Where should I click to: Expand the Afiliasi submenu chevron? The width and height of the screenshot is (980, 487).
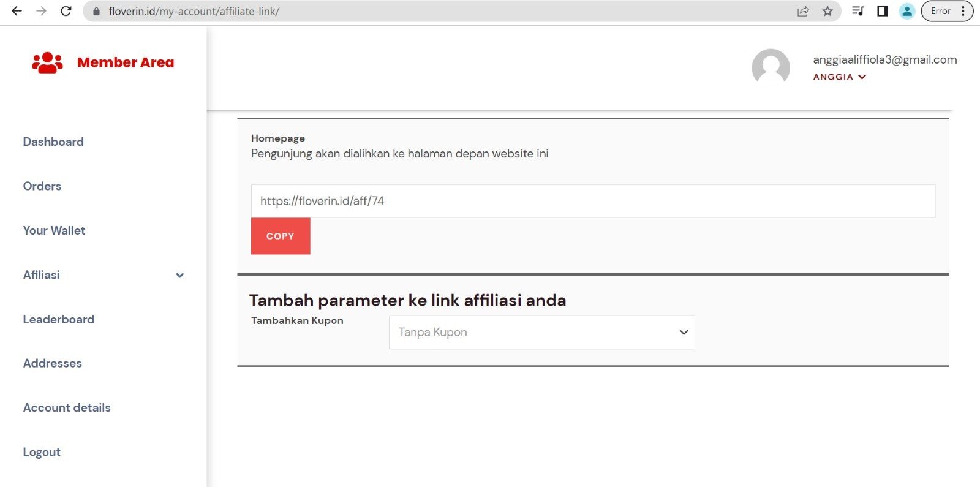point(179,275)
